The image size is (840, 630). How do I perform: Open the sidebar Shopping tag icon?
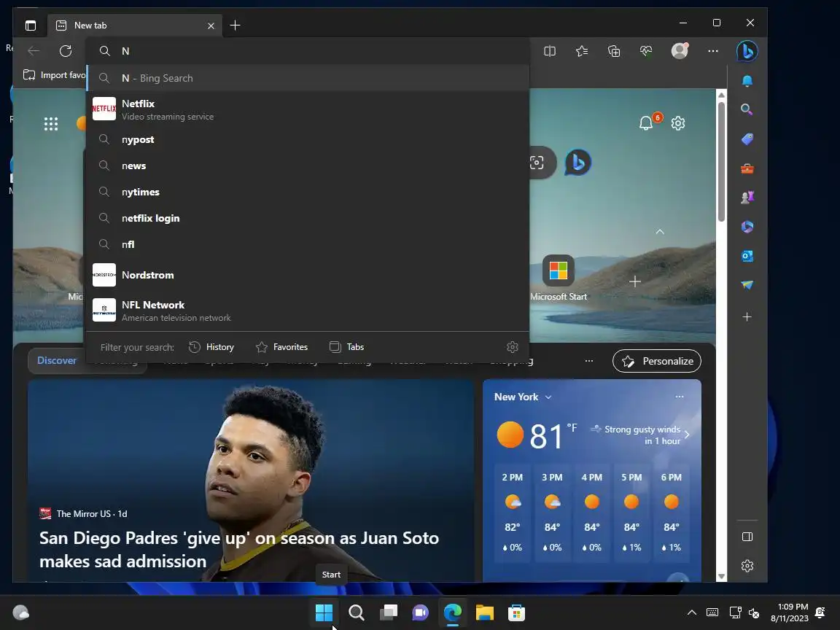point(747,139)
